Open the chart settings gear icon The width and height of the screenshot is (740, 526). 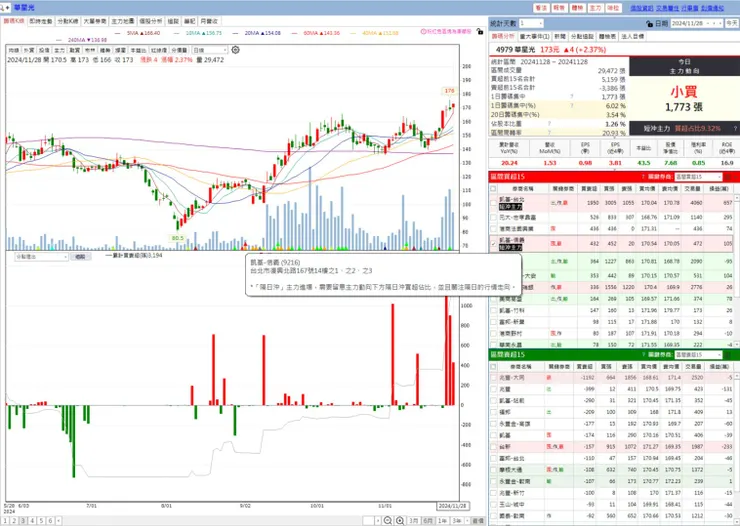click(235, 50)
